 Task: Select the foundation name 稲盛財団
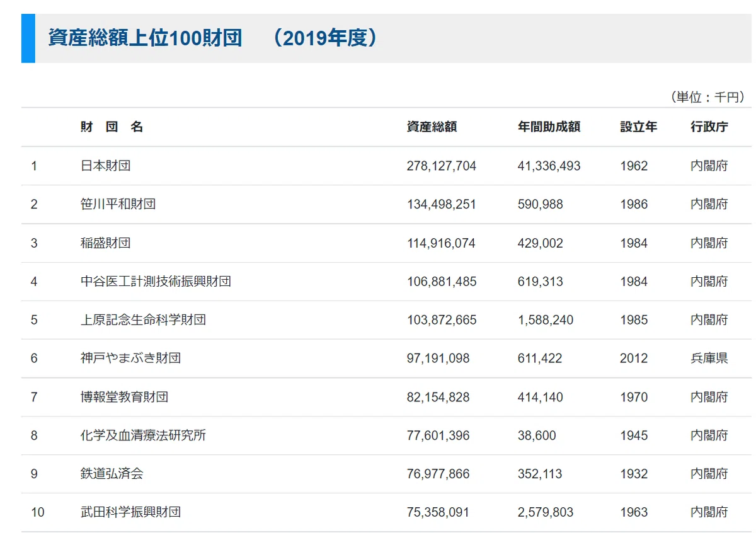[105, 243]
